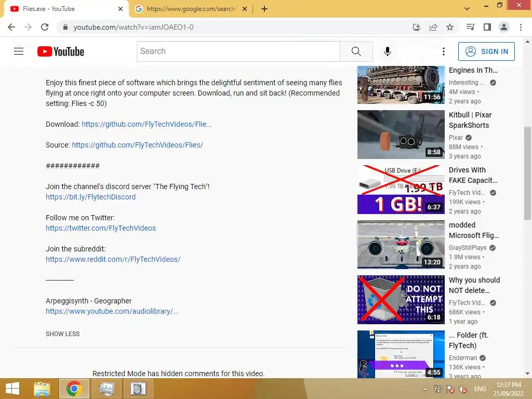This screenshot has height=399, width=532.
Task: Open the taskbar clock 12:37 PM
Action: tap(508, 389)
